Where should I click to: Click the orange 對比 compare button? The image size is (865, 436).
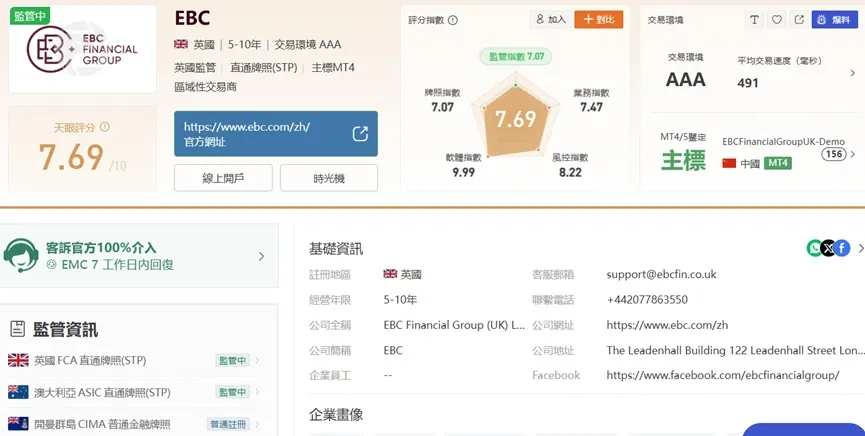pos(599,19)
